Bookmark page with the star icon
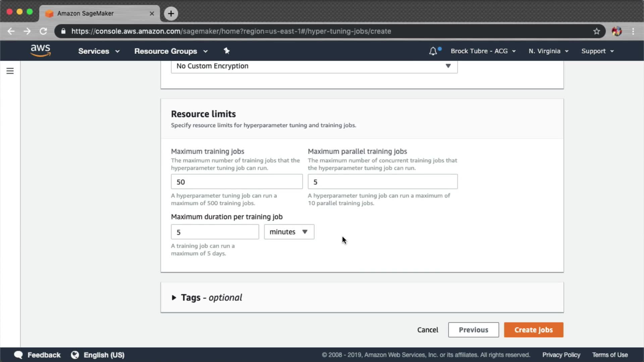Screen dimensions: 644x362 [596, 31]
